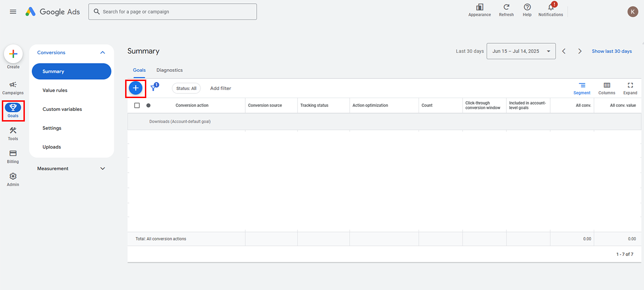Open Tools in the sidebar
The width and height of the screenshot is (644, 290).
pyautogui.click(x=13, y=133)
